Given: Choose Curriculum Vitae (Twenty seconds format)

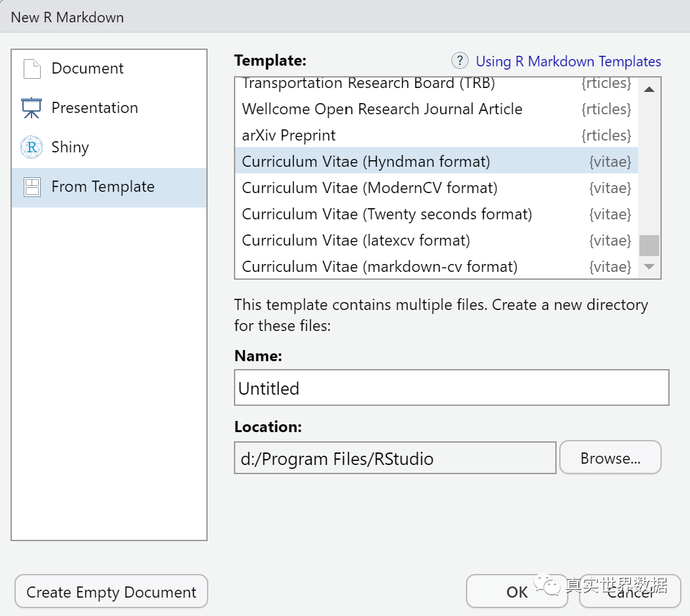Looking at the screenshot, I should (x=386, y=214).
